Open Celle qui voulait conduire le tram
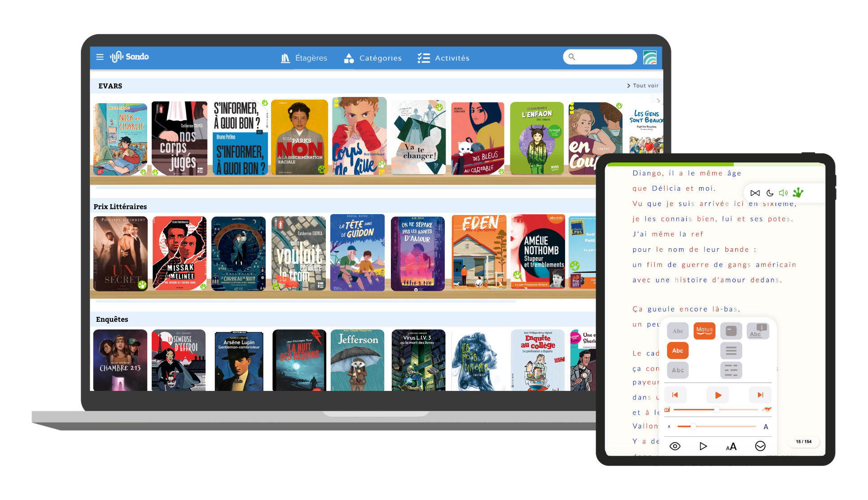The width and height of the screenshot is (868, 500). (x=298, y=254)
